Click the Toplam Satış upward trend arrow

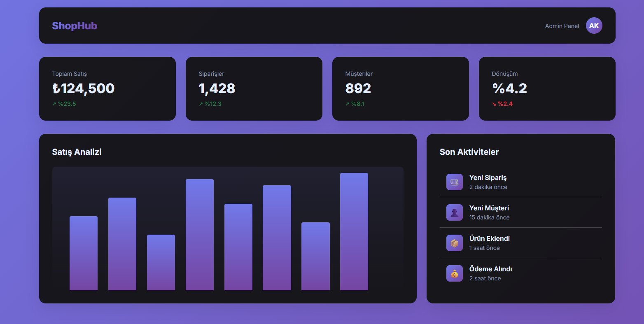[x=54, y=104]
